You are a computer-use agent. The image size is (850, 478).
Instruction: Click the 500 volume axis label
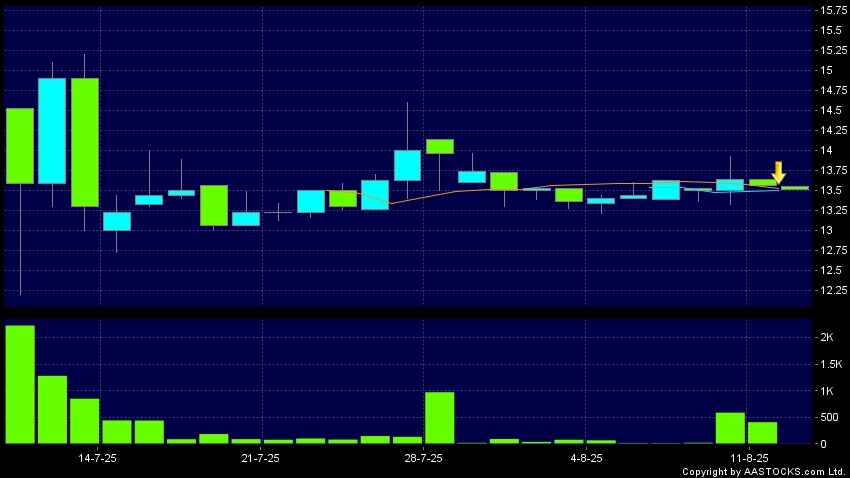[x=829, y=417]
